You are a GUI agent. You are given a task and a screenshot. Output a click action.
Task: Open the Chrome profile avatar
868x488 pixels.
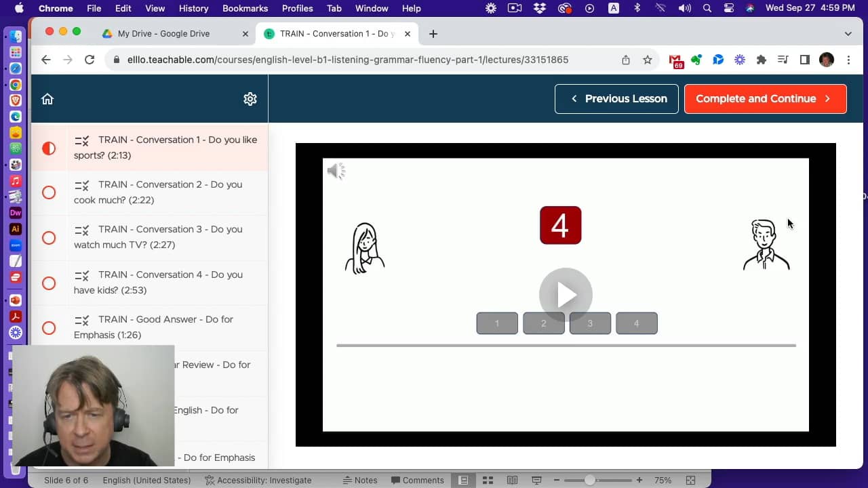click(827, 60)
